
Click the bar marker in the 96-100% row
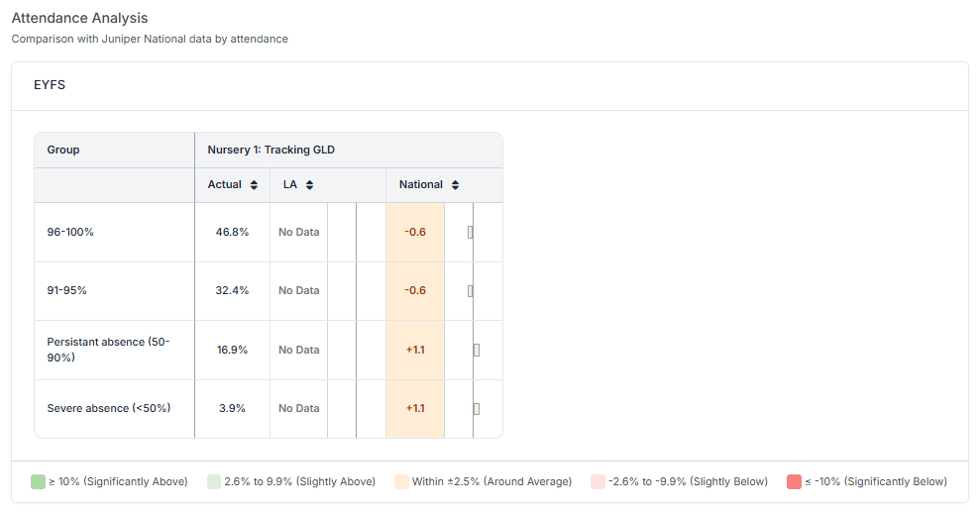471,232
